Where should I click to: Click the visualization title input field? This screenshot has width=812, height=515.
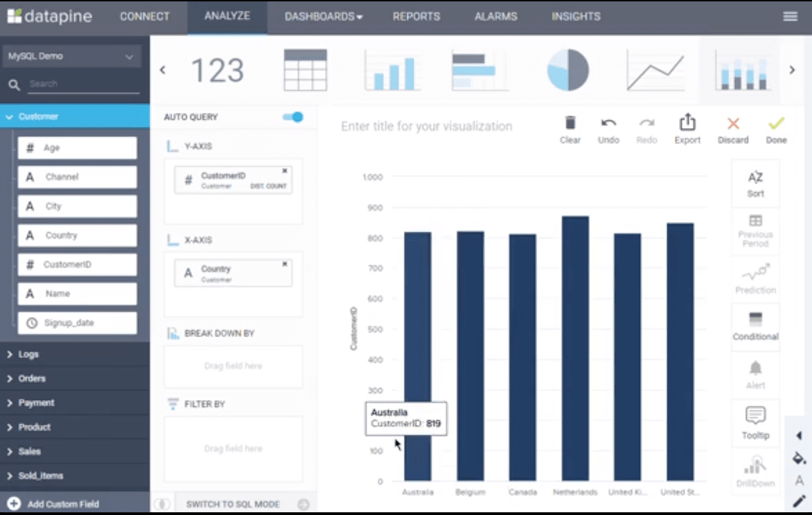pyautogui.click(x=426, y=126)
